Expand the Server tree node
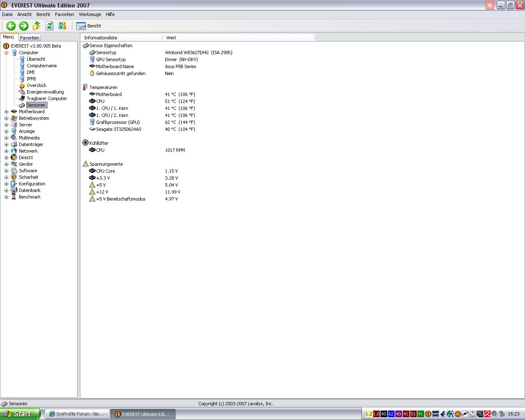The image size is (525, 420). pyautogui.click(x=6, y=125)
